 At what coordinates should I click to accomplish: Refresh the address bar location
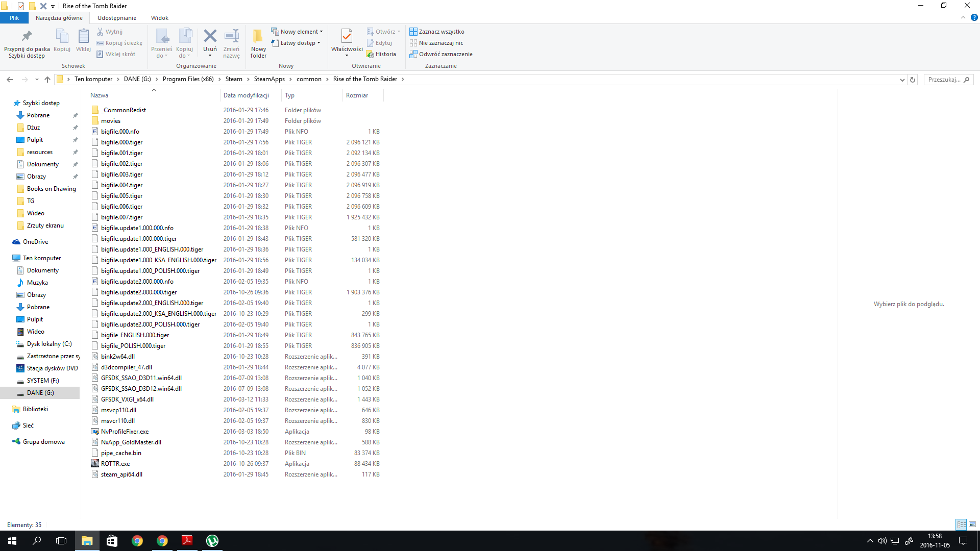click(x=913, y=80)
